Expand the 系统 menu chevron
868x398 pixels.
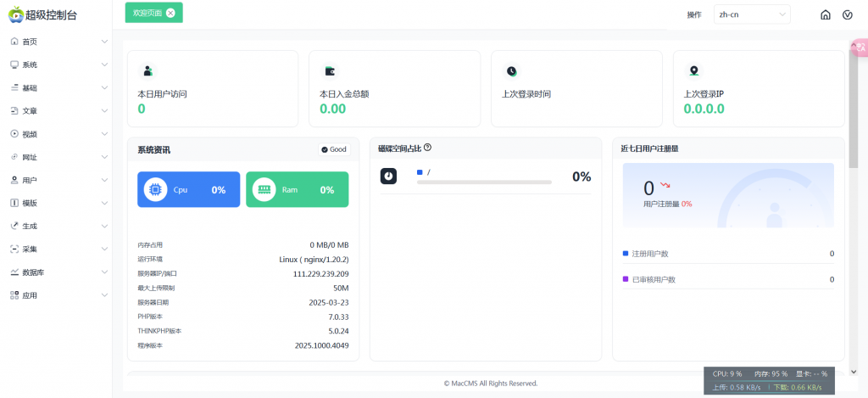[x=104, y=64]
